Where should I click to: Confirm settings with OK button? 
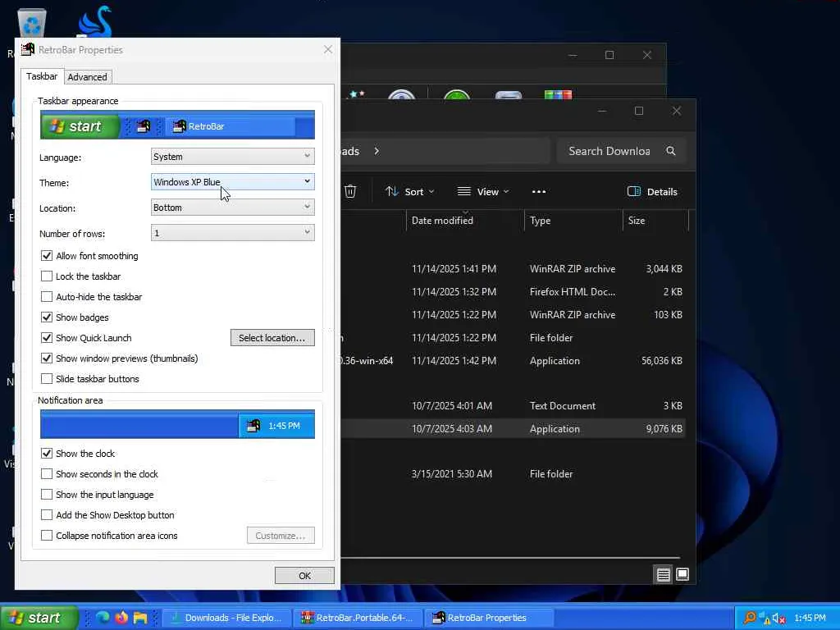pos(304,576)
